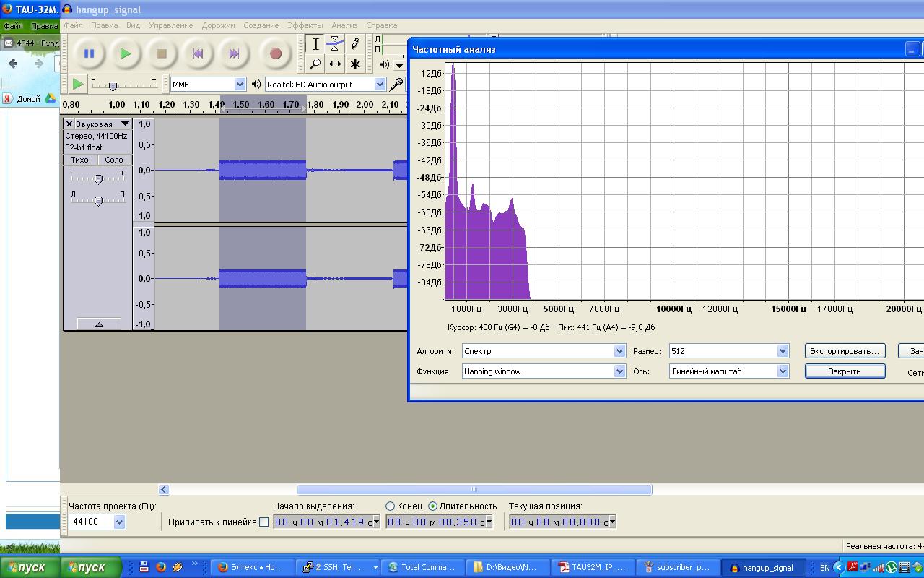Select the Zoom magnifier tool

[x=315, y=64]
